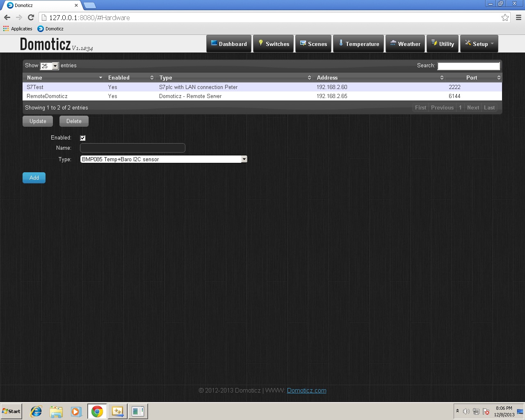Toggle the Enabled checkbox

tap(83, 138)
